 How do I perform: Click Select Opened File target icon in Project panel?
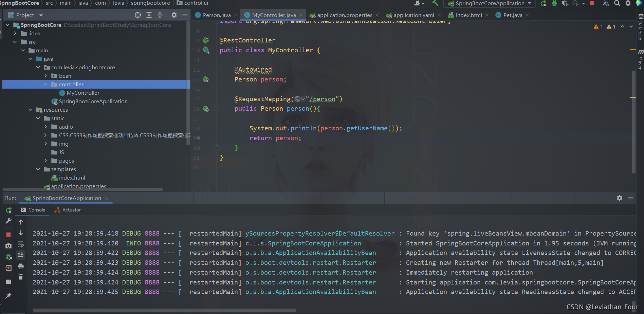pyautogui.click(x=137, y=15)
